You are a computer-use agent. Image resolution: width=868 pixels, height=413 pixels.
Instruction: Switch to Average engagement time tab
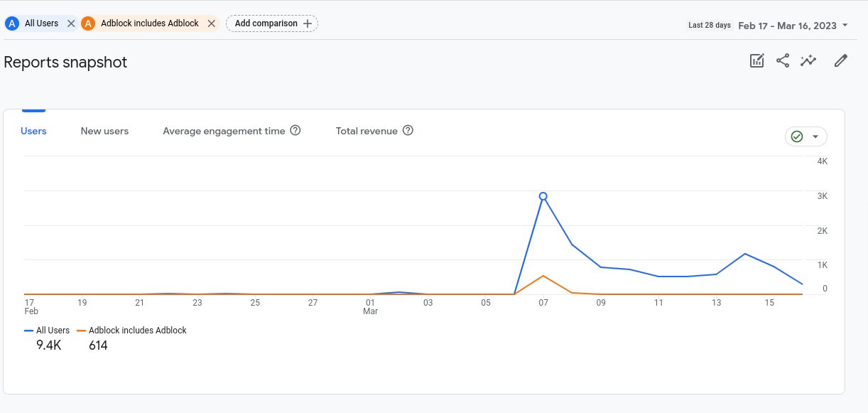pos(224,132)
